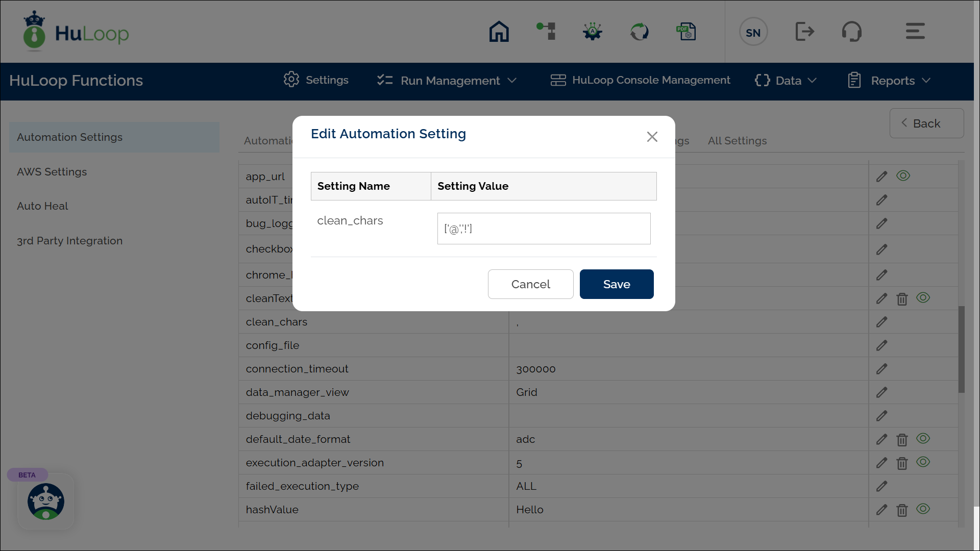This screenshot has height=551, width=980.
Task: Open headset support icon
Action: [851, 32]
